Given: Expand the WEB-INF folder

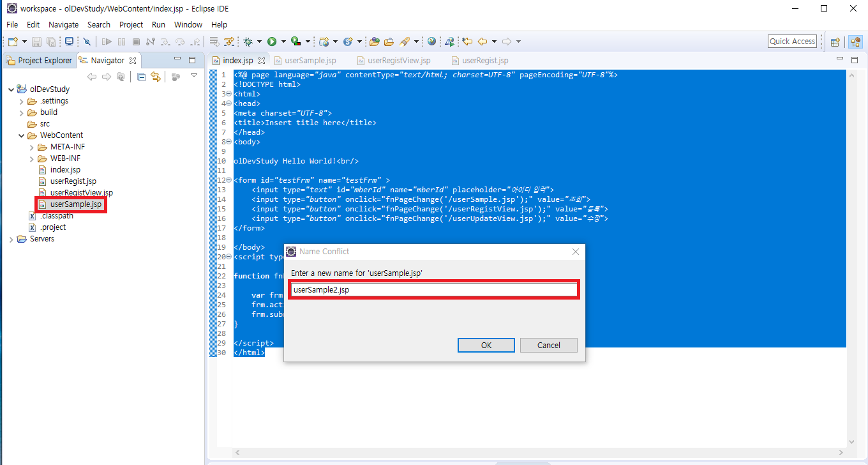Looking at the screenshot, I should (x=32, y=158).
